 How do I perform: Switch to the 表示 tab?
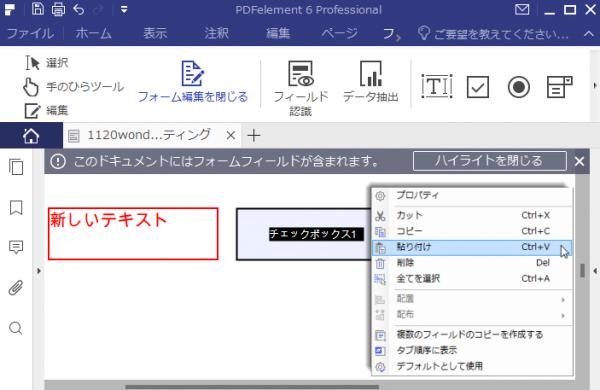tap(155, 33)
